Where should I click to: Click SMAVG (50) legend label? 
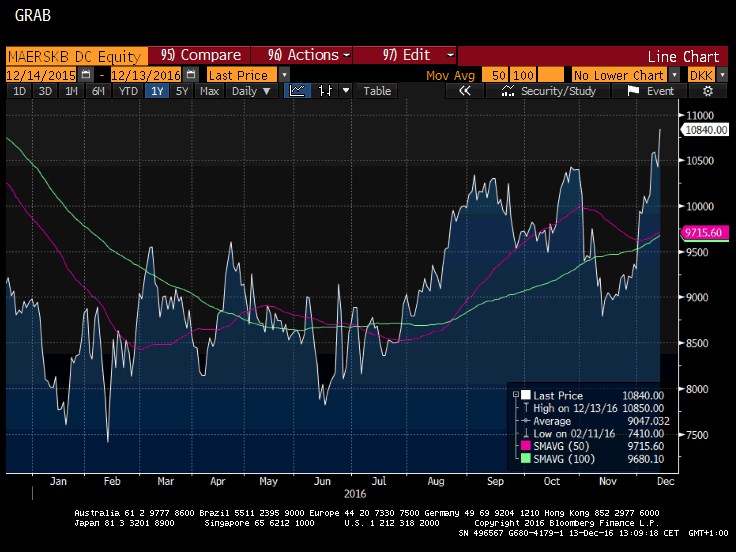pos(561,446)
